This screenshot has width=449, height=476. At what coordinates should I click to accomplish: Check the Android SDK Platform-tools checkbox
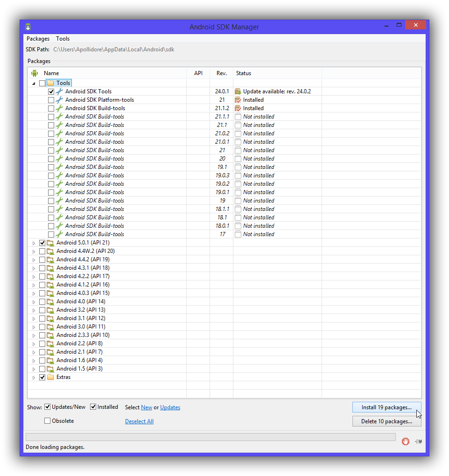pyautogui.click(x=51, y=100)
